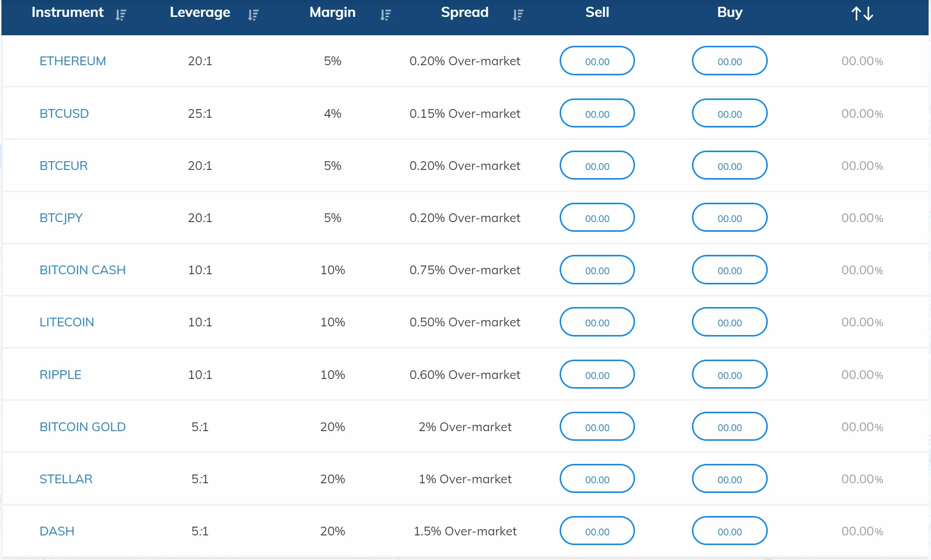
Task: Click the RIPPLE instrument link
Action: pyautogui.click(x=60, y=375)
